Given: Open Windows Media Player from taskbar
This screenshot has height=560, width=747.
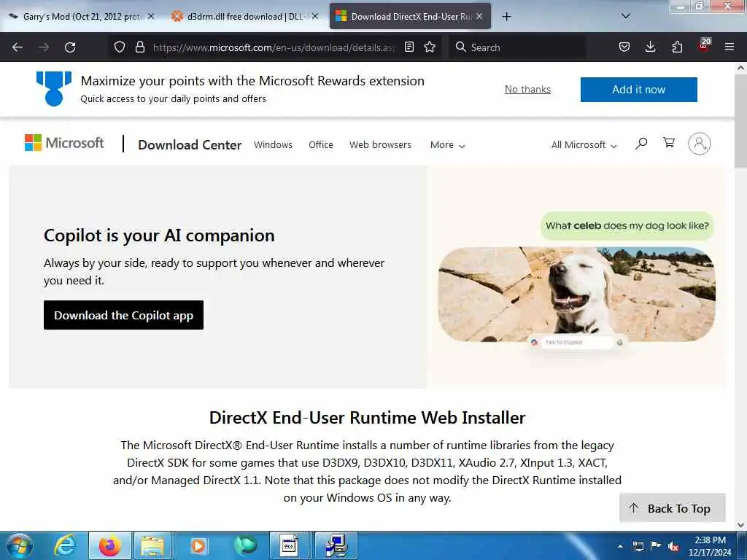Looking at the screenshot, I should [198, 545].
